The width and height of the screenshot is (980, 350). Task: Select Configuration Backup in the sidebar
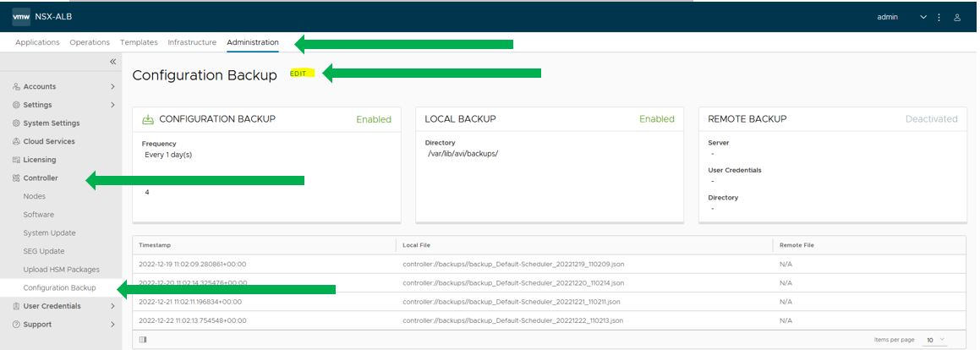[x=59, y=287]
